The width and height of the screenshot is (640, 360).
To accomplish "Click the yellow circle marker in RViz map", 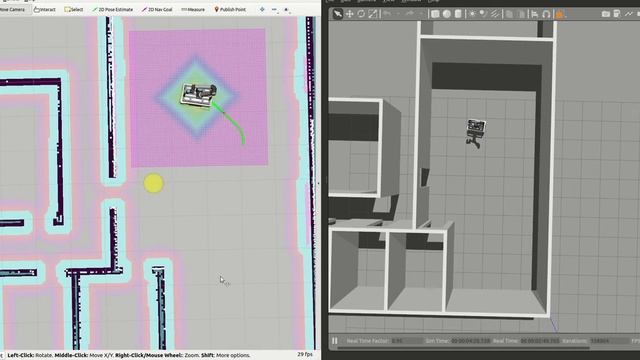I will coord(153,183).
